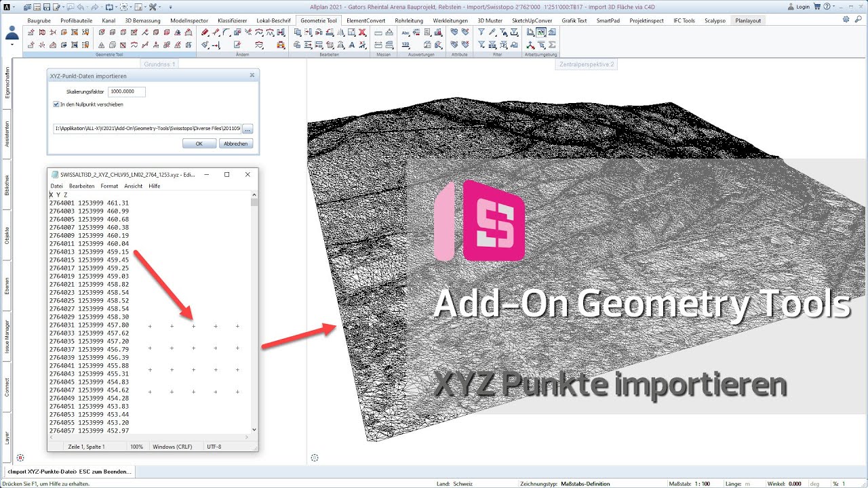Open the Issue Manager side palette tab
The image size is (868, 488).
[x=7, y=336]
